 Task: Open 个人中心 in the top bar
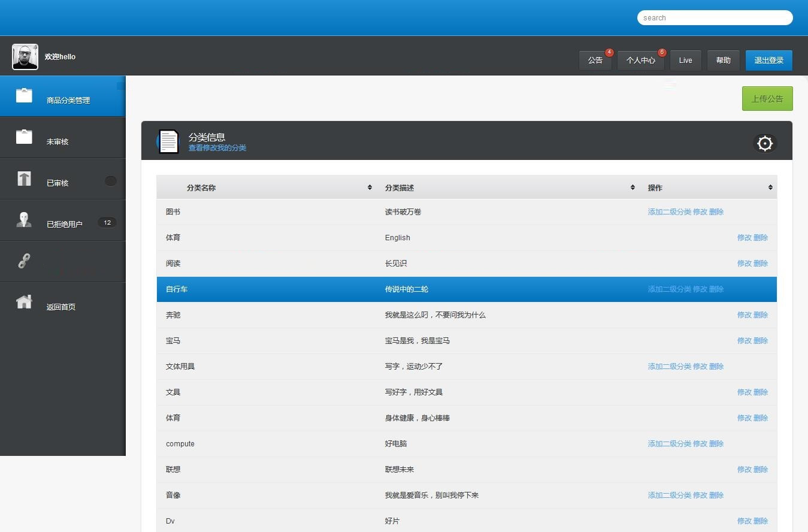pyautogui.click(x=640, y=61)
